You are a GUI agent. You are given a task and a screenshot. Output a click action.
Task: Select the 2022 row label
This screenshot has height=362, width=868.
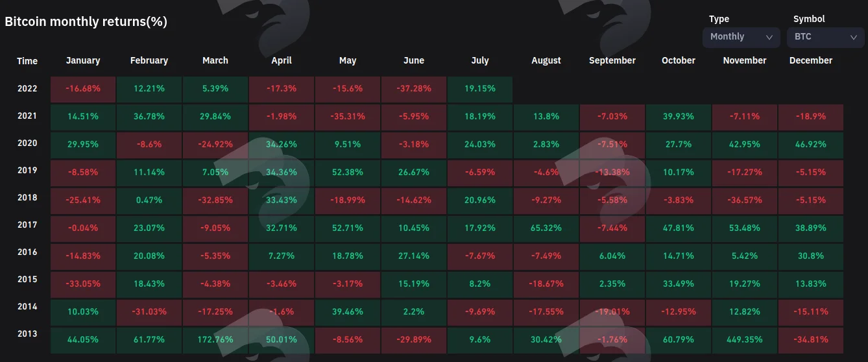pos(27,89)
